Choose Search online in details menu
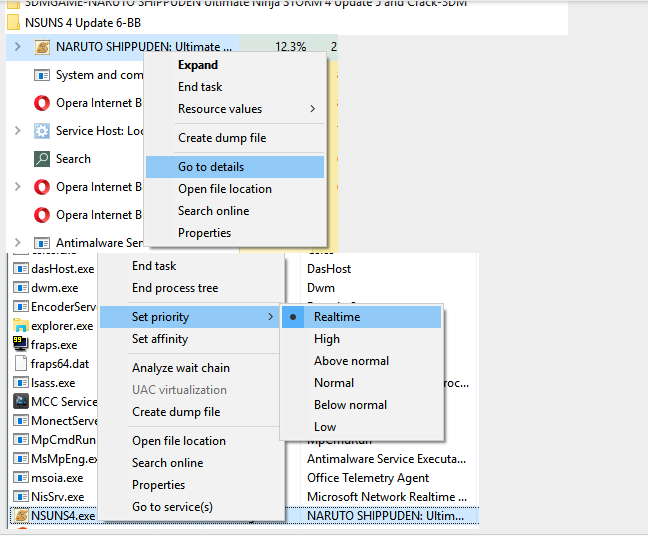Screen dimensions: 648x536 click(190, 463)
